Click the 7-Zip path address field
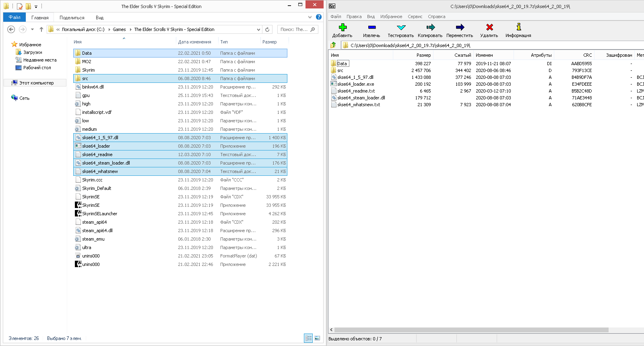Screen dimensions: 644x346 pos(492,45)
